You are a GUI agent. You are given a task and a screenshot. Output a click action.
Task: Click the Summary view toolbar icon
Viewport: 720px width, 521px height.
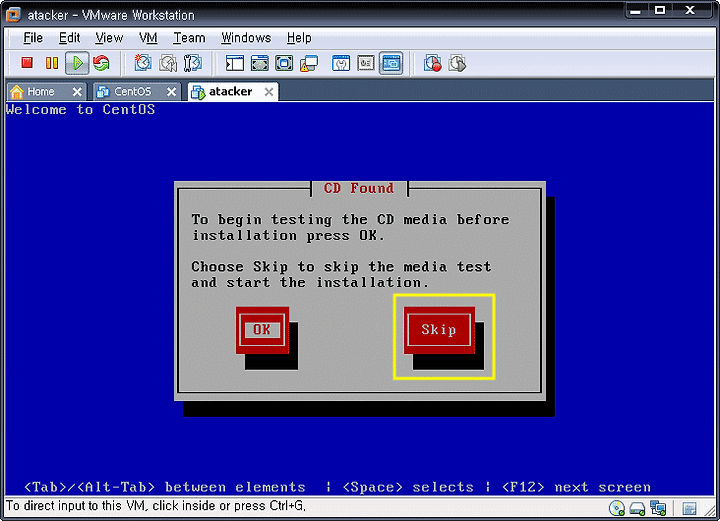pos(341,63)
